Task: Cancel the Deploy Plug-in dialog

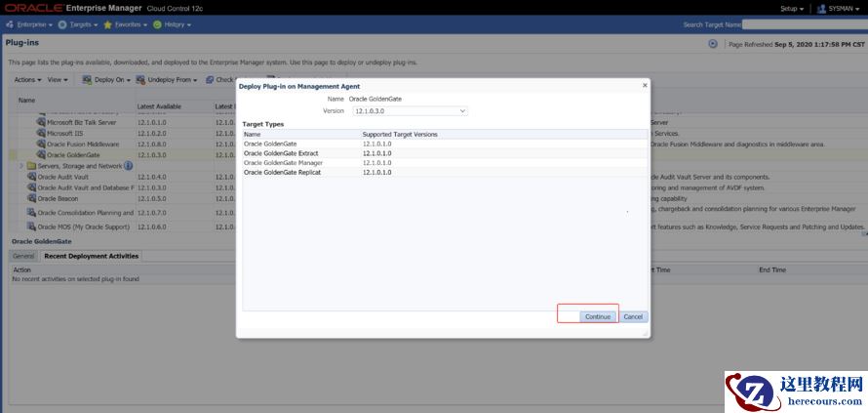Action: pyautogui.click(x=633, y=316)
